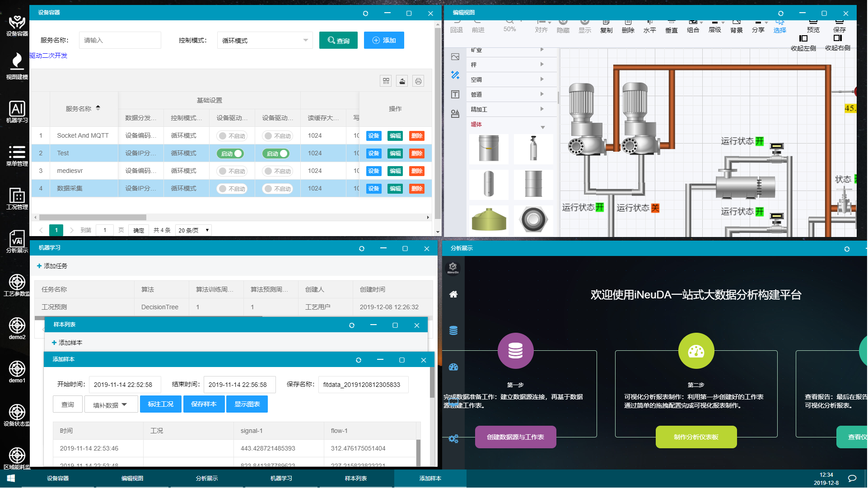Expand the 填补数据 dropdown button
The image size is (868, 488).
coord(111,404)
